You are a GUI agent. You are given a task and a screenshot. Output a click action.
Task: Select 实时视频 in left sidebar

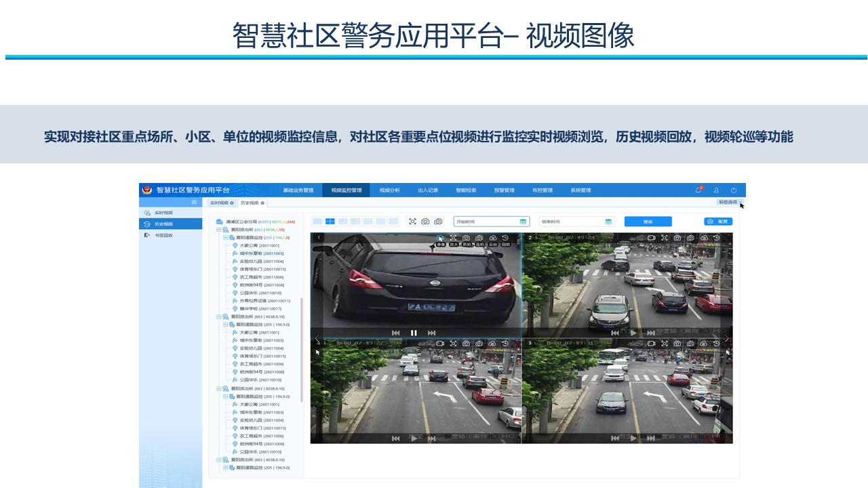[x=170, y=213]
